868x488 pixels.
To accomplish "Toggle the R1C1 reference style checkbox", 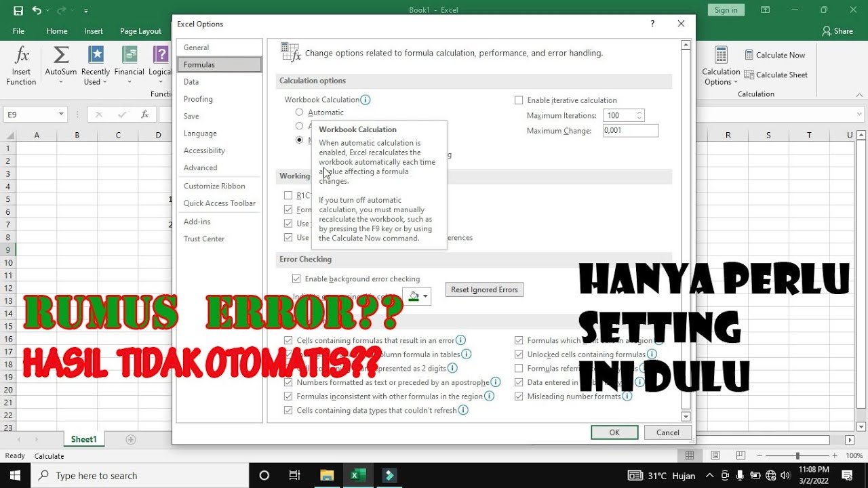I will [x=288, y=195].
